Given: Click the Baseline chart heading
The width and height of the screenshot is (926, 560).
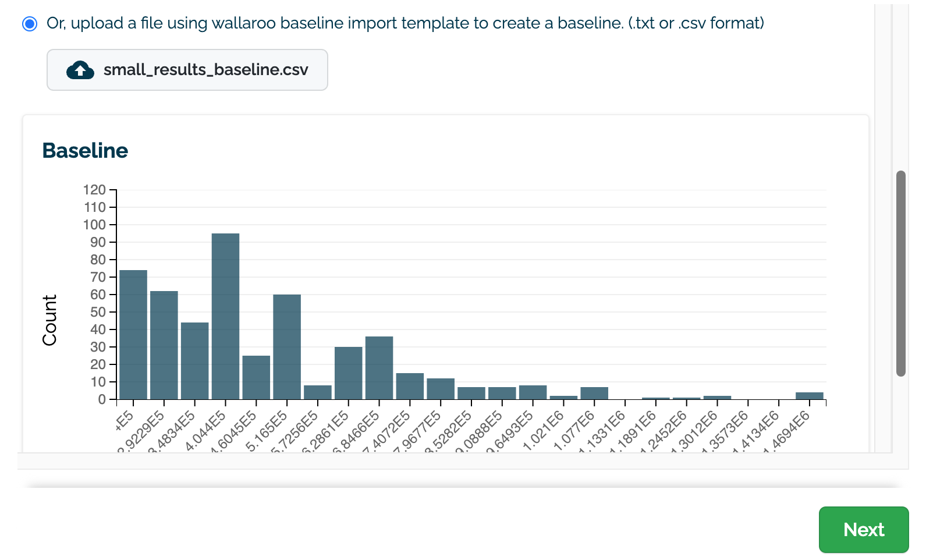Looking at the screenshot, I should [x=85, y=151].
